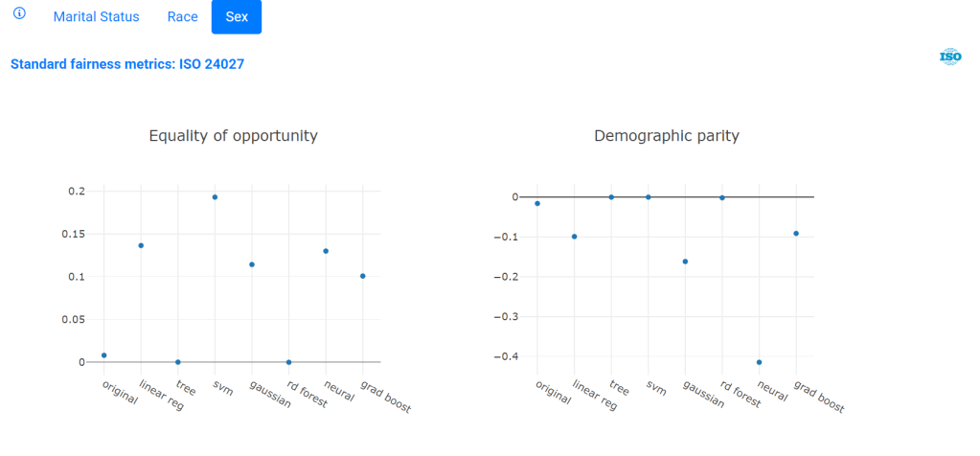Image resolution: width=980 pixels, height=456 pixels.
Task: Open the Race tab
Action: point(182,17)
